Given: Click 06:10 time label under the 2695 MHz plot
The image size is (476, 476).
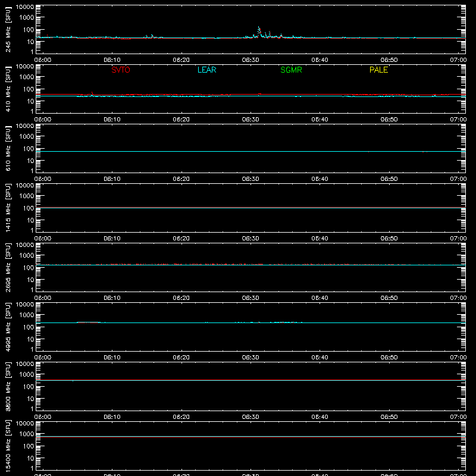Looking at the screenshot, I should tap(112, 298).
